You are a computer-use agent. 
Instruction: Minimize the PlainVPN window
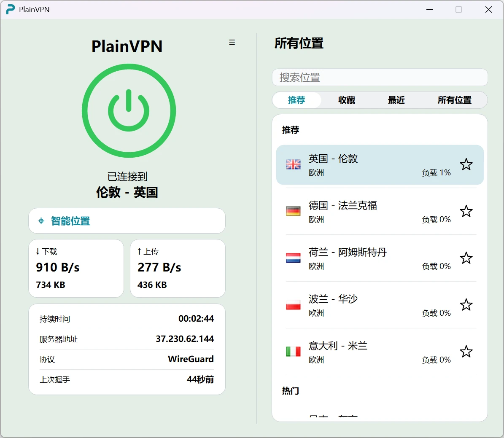click(429, 10)
